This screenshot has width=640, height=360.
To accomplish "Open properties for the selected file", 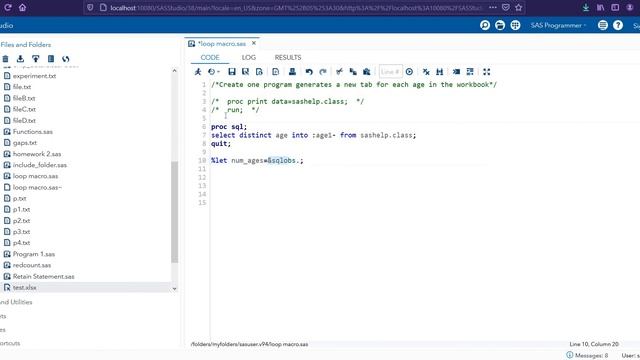I will click(51, 59).
